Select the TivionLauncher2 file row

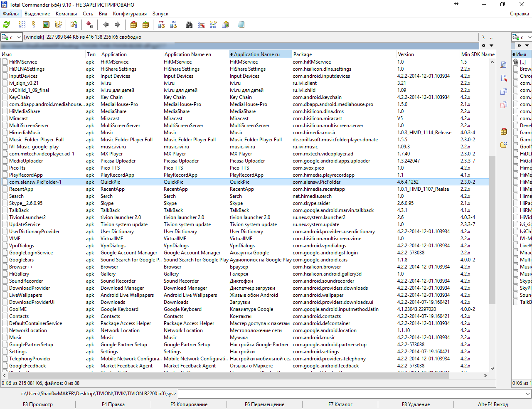[x=244, y=217]
